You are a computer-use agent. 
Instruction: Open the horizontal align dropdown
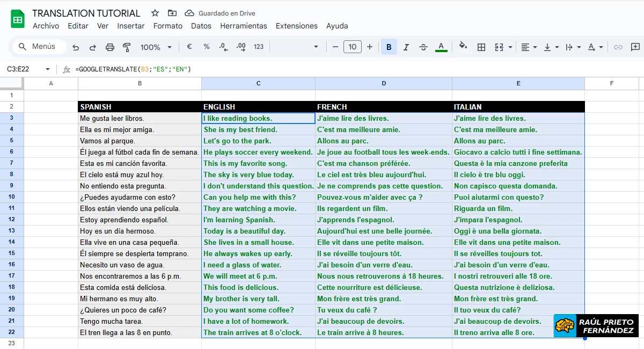click(x=535, y=47)
